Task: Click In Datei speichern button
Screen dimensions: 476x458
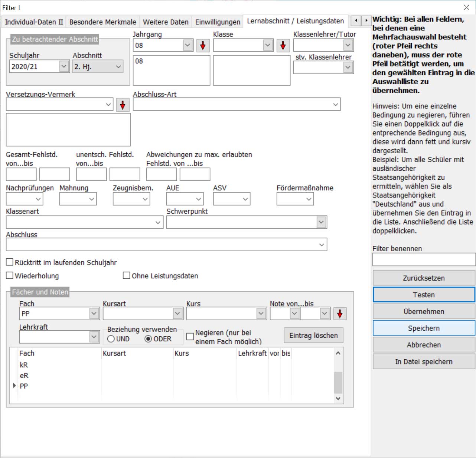Action: pyautogui.click(x=424, y=362)
